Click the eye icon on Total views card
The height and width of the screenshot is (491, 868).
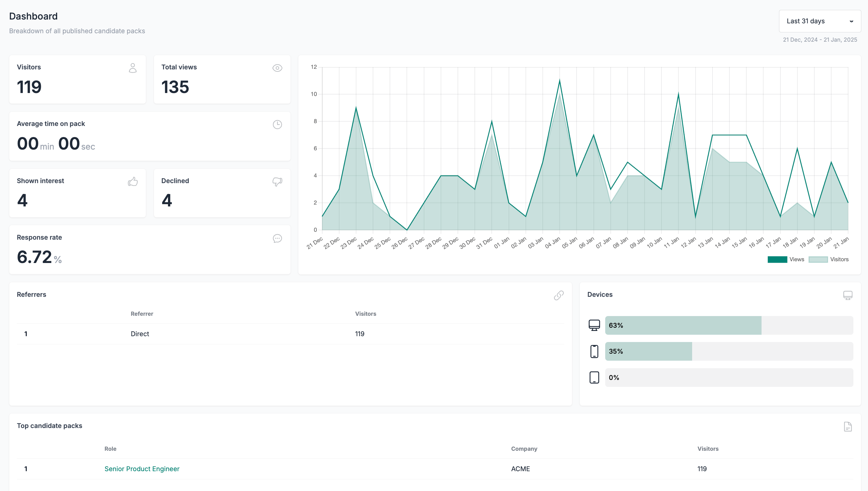point(277,68)
